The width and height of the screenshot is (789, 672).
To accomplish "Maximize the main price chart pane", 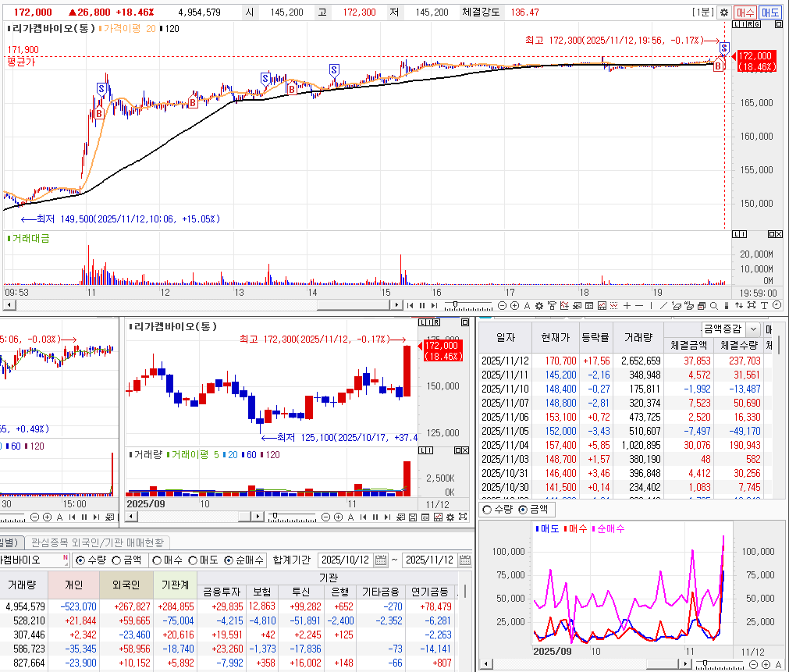I will 778,24.
